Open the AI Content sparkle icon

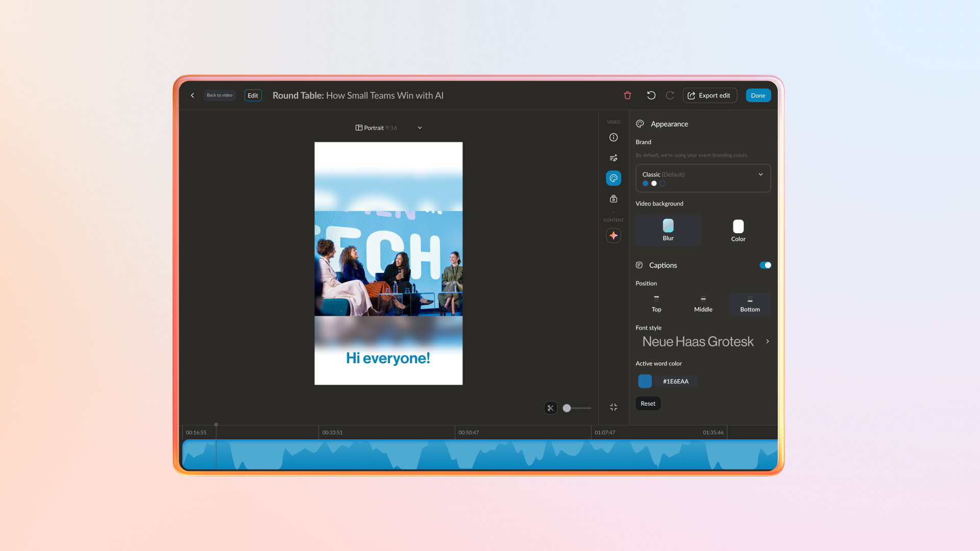(614, 235)
